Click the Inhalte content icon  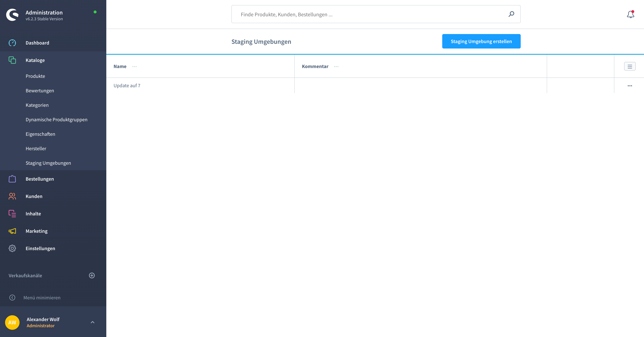click(12, 213)
